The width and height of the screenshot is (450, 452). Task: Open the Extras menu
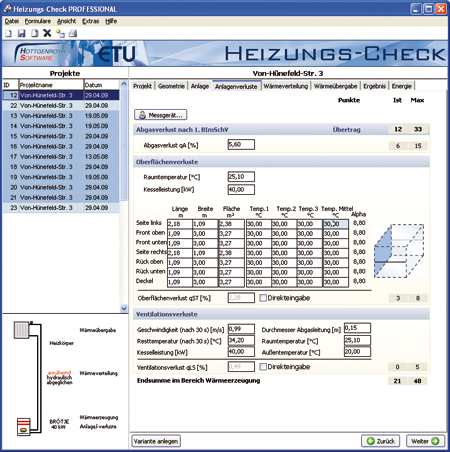click(x=91, y=21)
